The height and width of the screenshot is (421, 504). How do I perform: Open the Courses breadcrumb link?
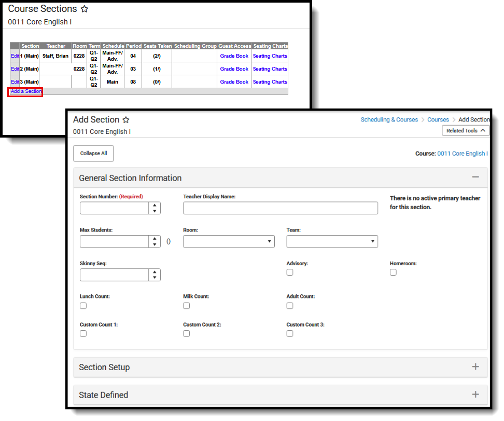[x=438, y=119]
